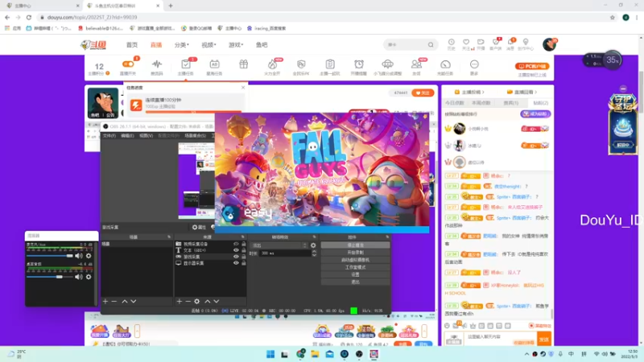644x362 pixels.
Task: Open the Windows Start button on taskbar
Action: point(270,354)
